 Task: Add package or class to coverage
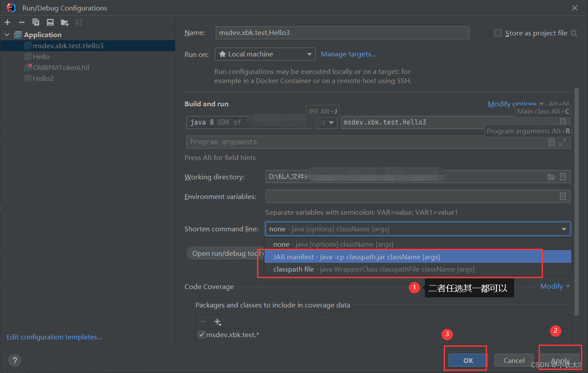click(218, 322)
